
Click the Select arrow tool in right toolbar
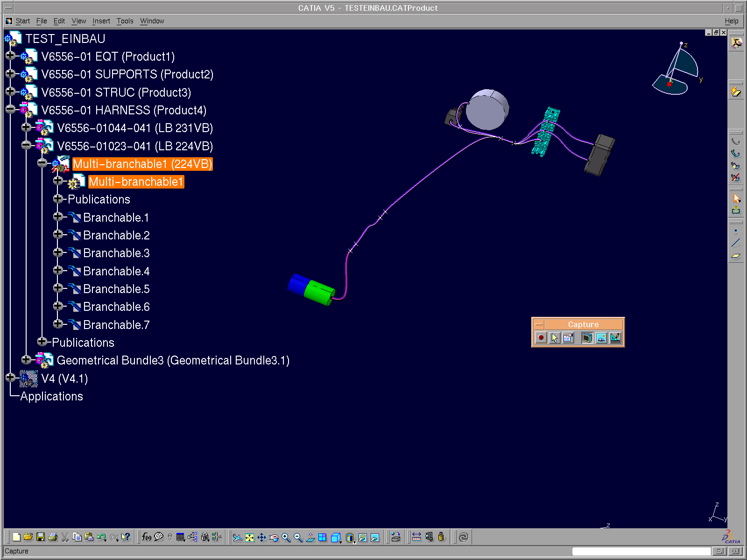point(736,198)
